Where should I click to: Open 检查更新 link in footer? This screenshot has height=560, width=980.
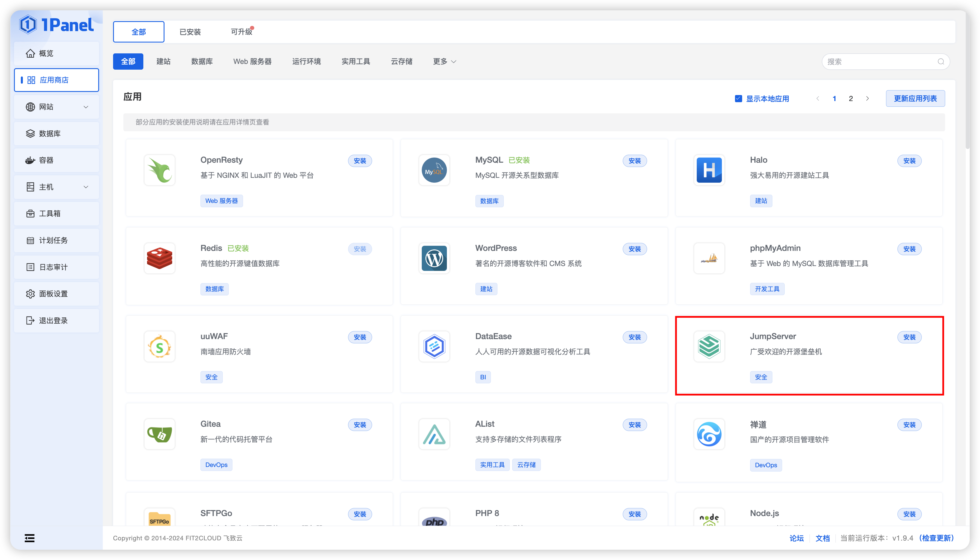click(x=936, y=538)
